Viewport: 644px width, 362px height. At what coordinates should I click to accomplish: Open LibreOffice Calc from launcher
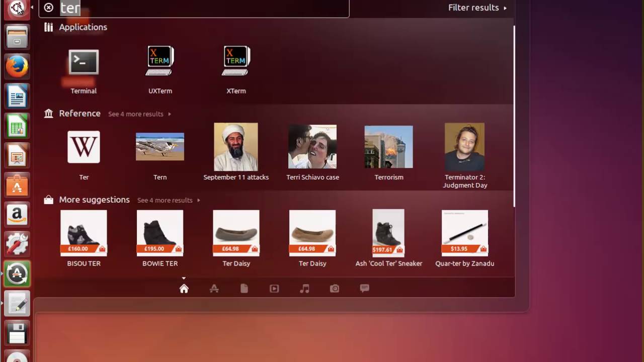point(17,126)
